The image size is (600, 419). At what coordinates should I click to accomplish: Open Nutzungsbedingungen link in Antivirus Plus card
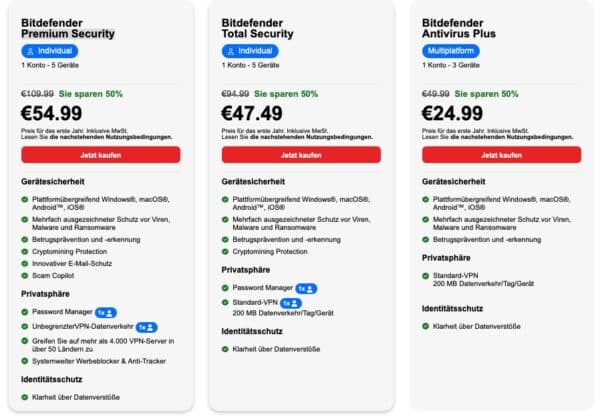(512, 137)
